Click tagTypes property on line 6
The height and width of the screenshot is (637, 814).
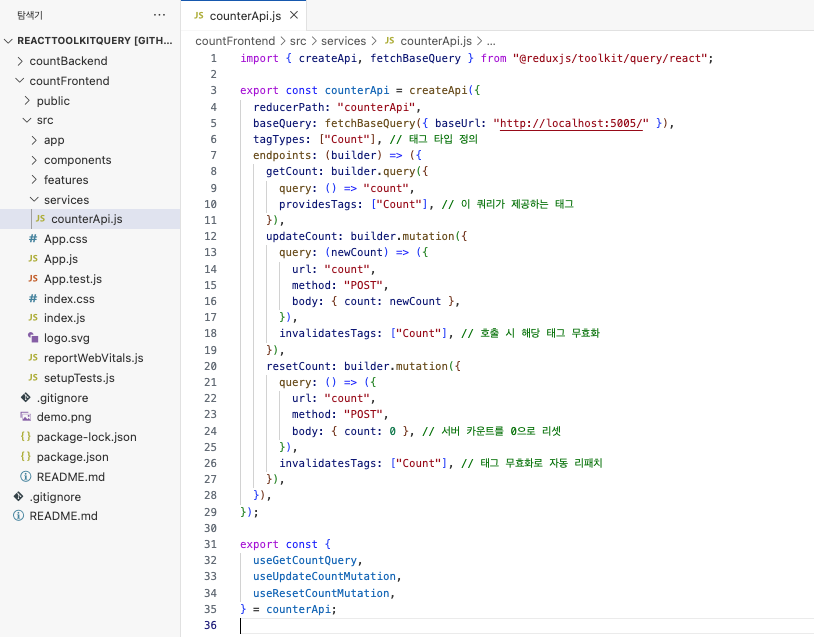coord(278,139)
